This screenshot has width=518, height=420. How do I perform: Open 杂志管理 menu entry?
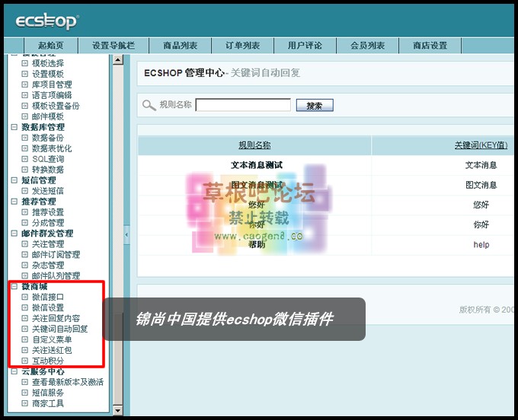click(x=48, y=265)
